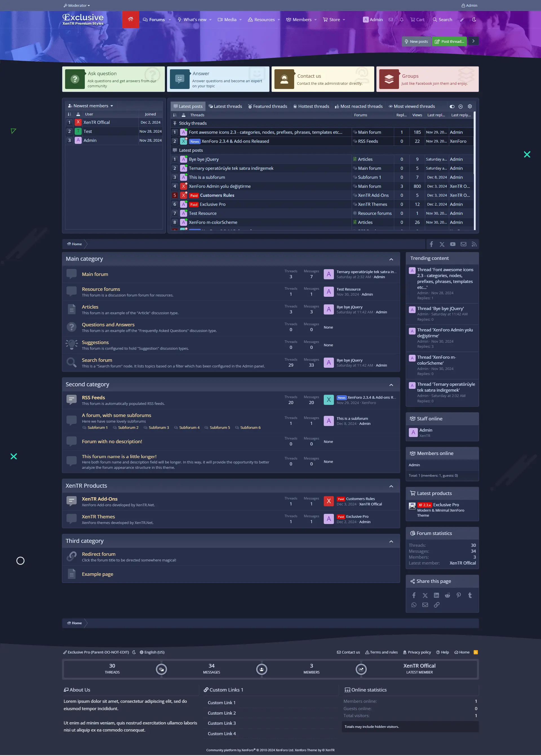The height and width of the screenshot is (756, 541).
Task: Expand the Newest members dropdown
Action: tap(91, 106)
